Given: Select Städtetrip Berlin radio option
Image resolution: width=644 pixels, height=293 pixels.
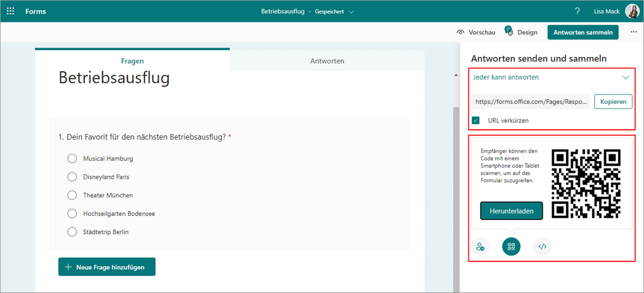Looking at the screenshot, I should 72,232.
